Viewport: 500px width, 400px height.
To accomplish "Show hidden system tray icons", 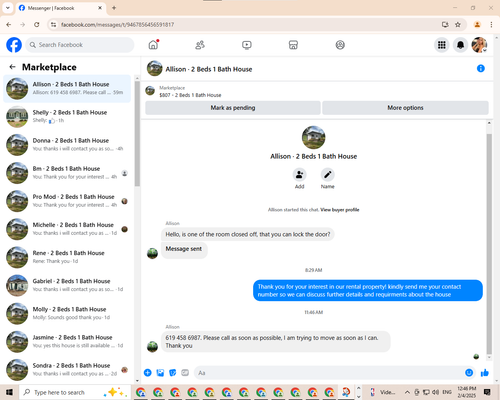I will pos(407,392).
